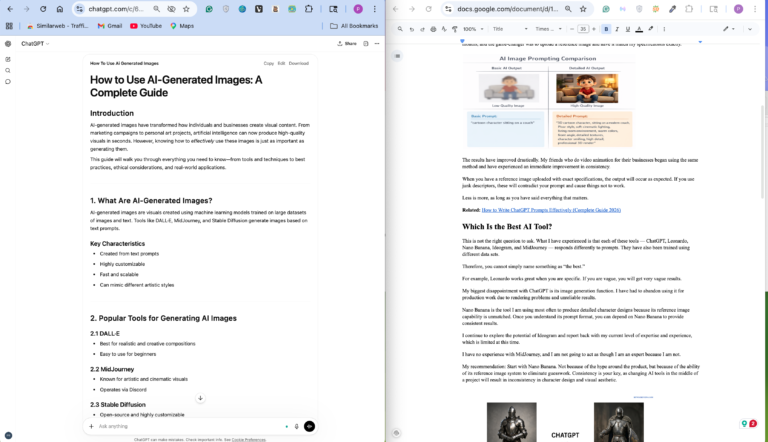Open the ChatGPT conversation more options menu
The width and height of the screenshot is (768, 442).
[377, 44]
